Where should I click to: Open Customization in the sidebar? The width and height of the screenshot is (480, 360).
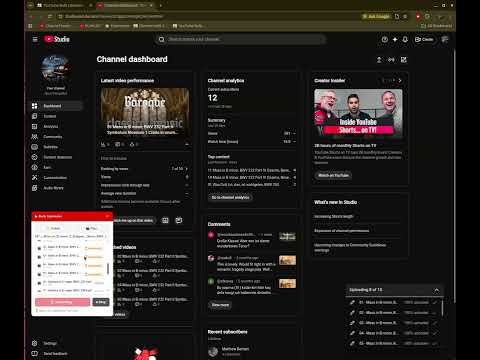click(56, 178)
